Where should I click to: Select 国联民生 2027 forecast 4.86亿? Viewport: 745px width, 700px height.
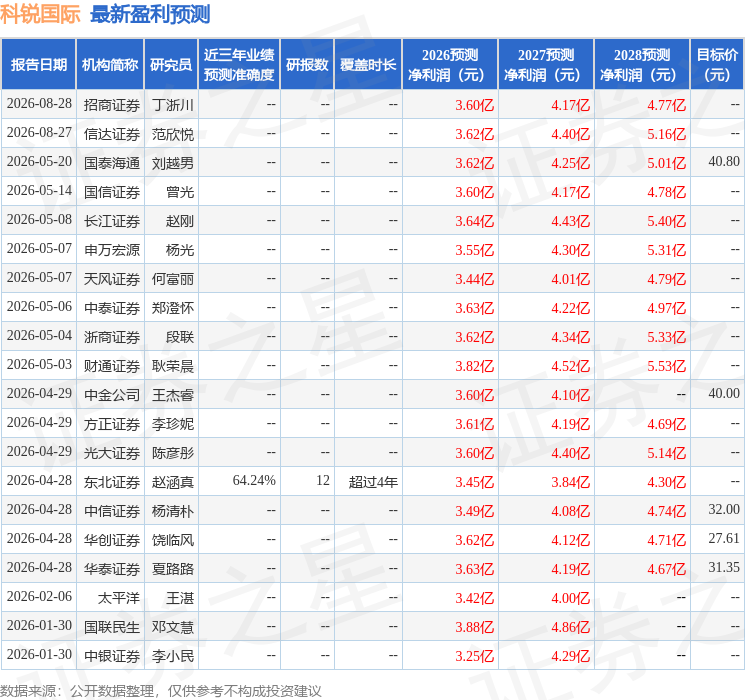coord(570,627)
